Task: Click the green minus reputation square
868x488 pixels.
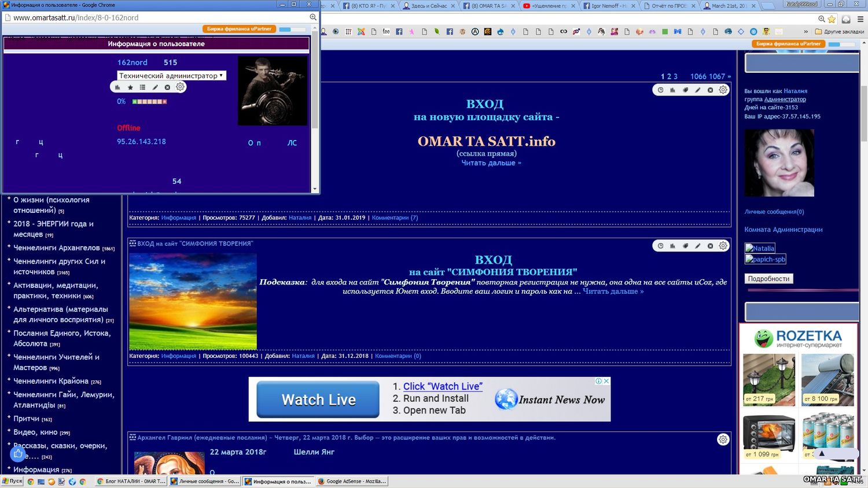Action: [135, 102]
